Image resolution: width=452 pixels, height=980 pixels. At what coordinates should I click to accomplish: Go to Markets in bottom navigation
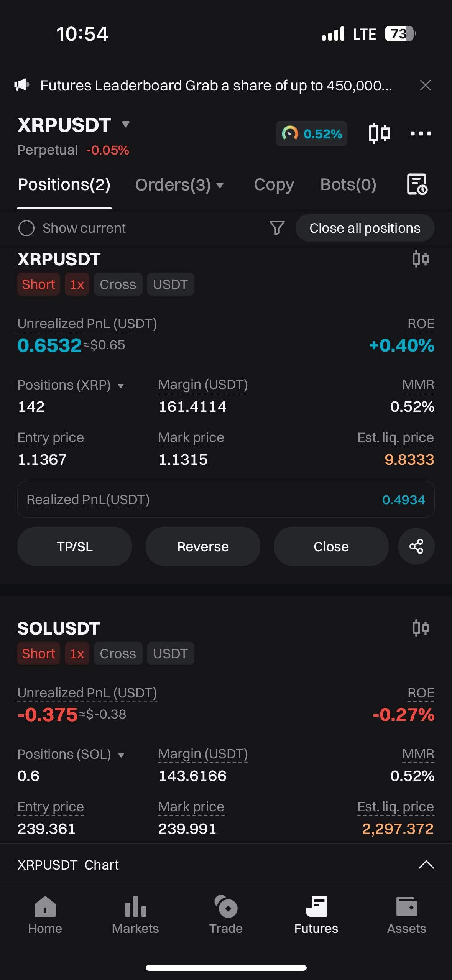click(x=135, y=916)
